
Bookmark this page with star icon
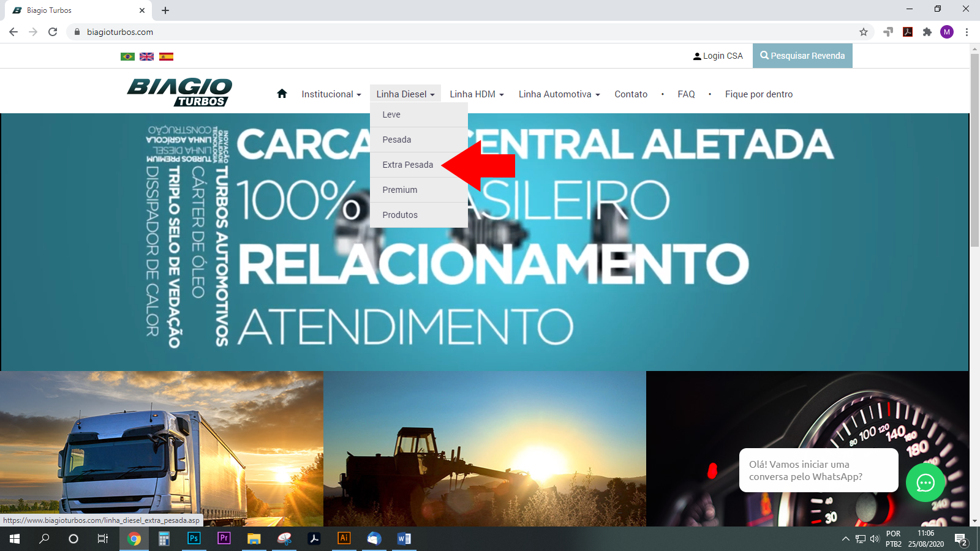[x=864, y=32]
